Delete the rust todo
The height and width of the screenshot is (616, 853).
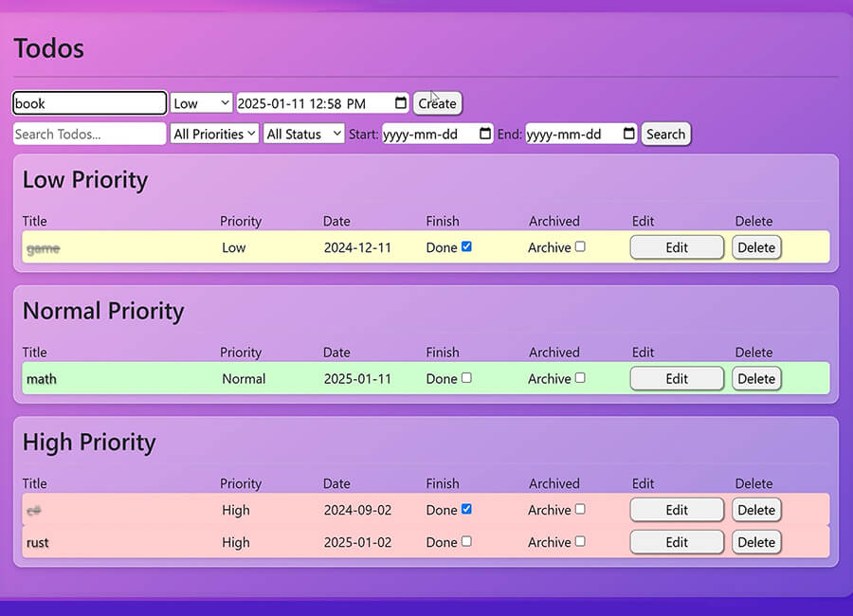[x=756, y=542]
